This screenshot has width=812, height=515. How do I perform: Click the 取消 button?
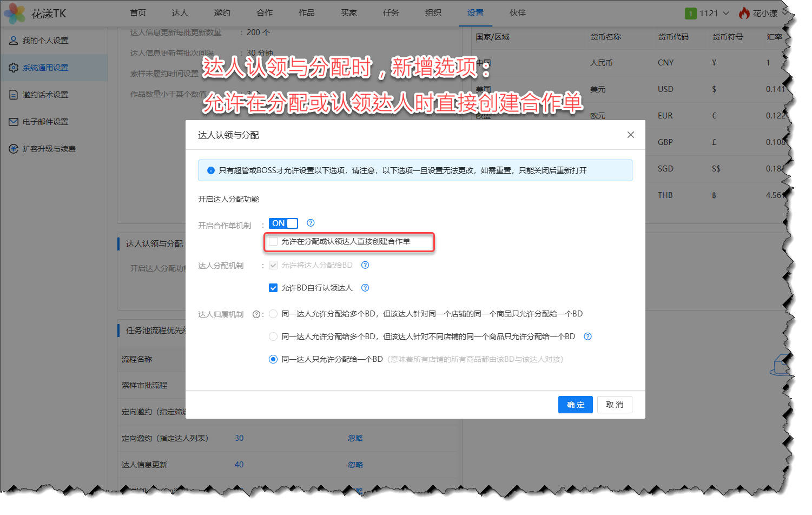(615, 405)
